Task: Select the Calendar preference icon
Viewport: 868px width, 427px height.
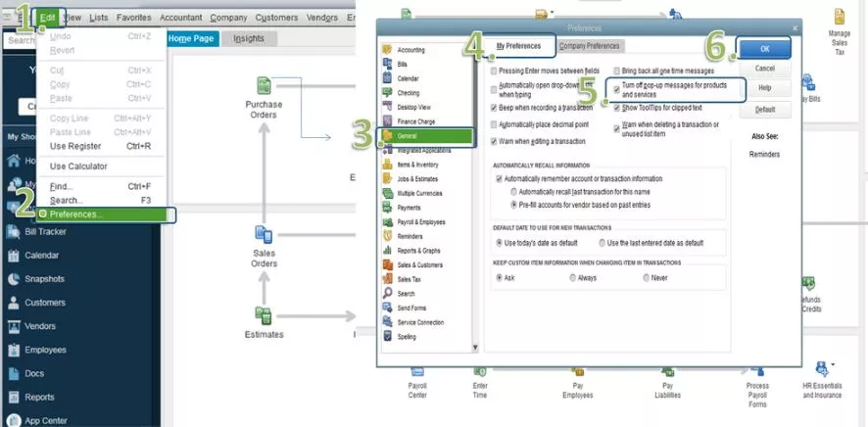Action: coord(388,78)
